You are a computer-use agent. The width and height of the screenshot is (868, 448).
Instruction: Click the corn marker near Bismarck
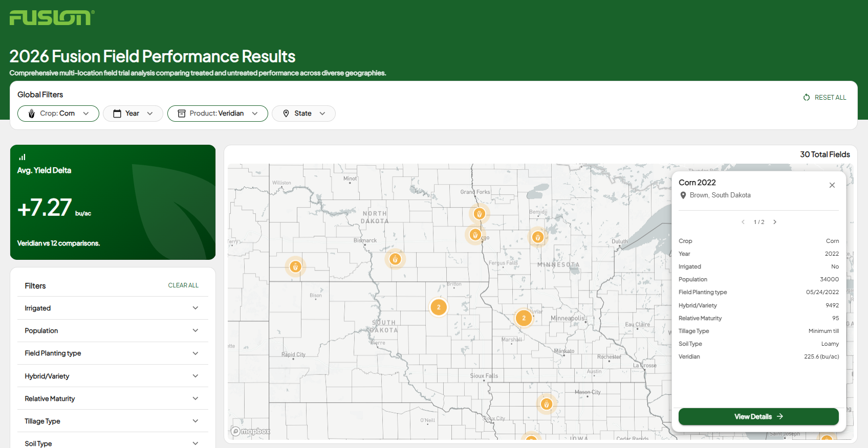[395, 259]
